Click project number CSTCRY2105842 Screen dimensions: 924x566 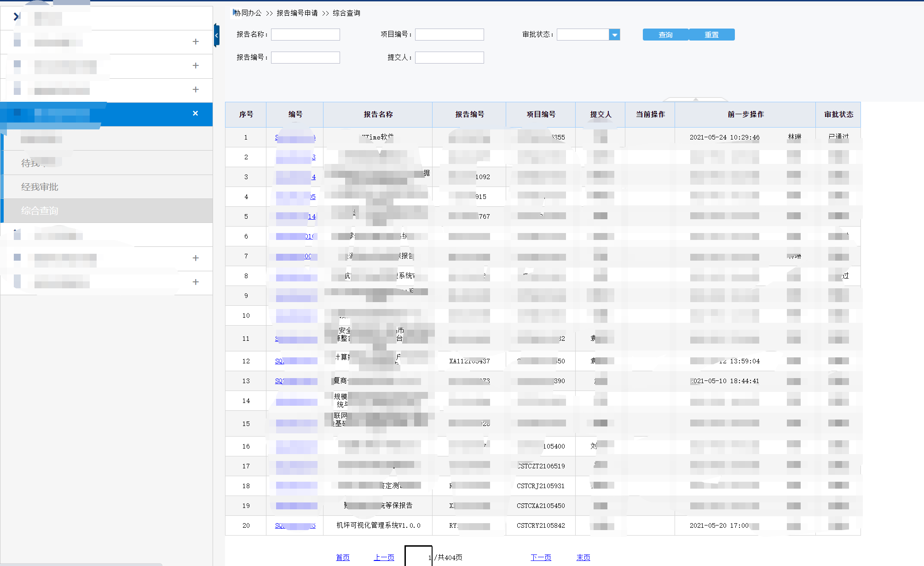coord(541,525)
